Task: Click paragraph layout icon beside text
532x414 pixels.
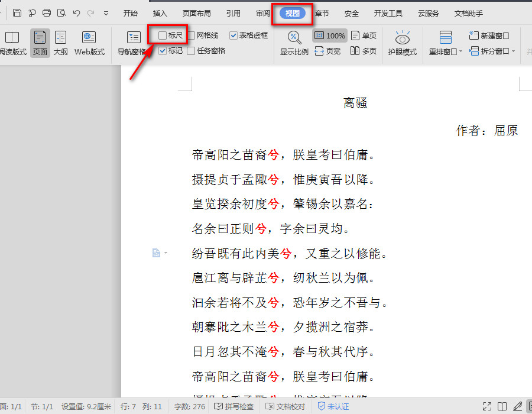Action: [x=156, y=253]
